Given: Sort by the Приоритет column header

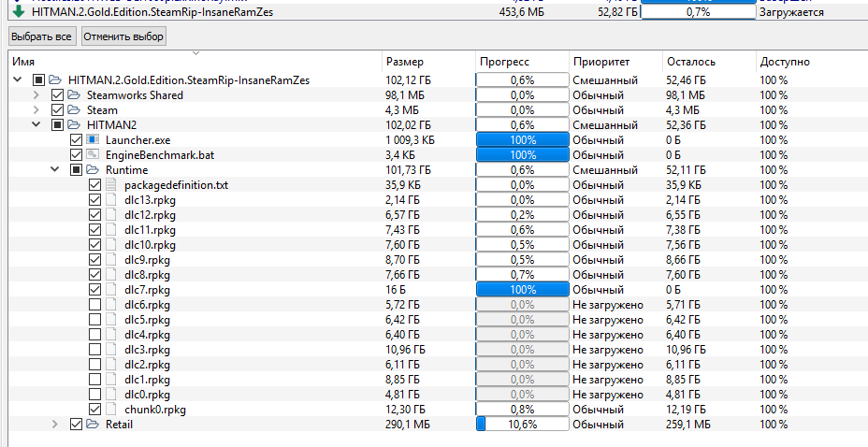Looking at the screenshot, I should click(615, 62).
